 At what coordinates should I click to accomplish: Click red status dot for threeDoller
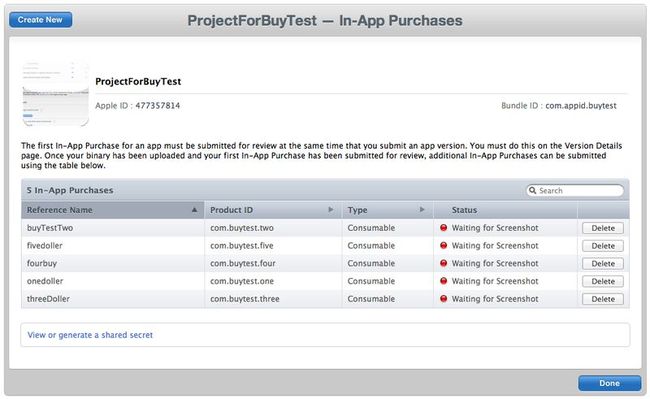(444, 298)
